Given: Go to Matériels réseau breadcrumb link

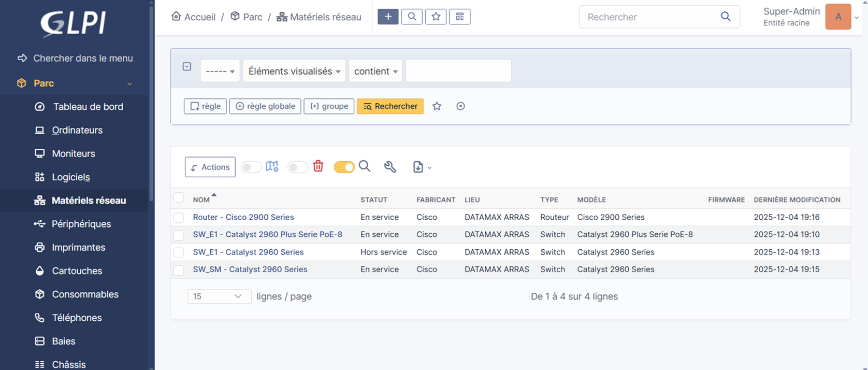Looking at the screenshot, I should coord(319,17).
